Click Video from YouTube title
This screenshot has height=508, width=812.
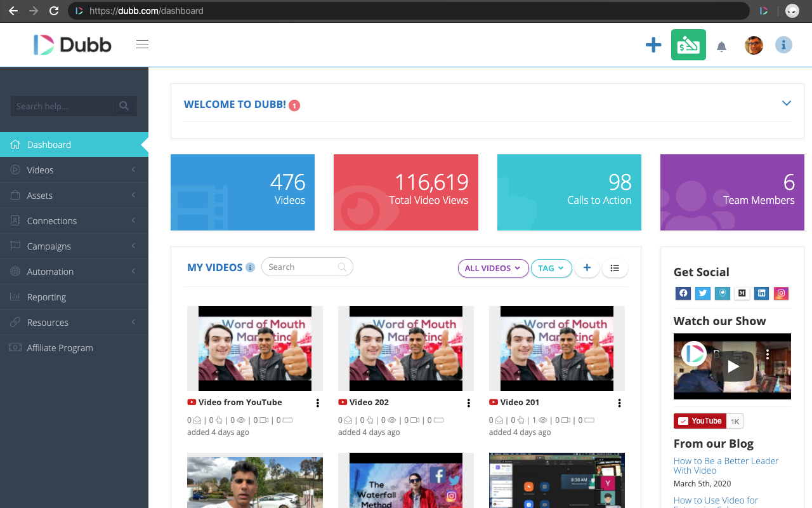coord(240,403)
